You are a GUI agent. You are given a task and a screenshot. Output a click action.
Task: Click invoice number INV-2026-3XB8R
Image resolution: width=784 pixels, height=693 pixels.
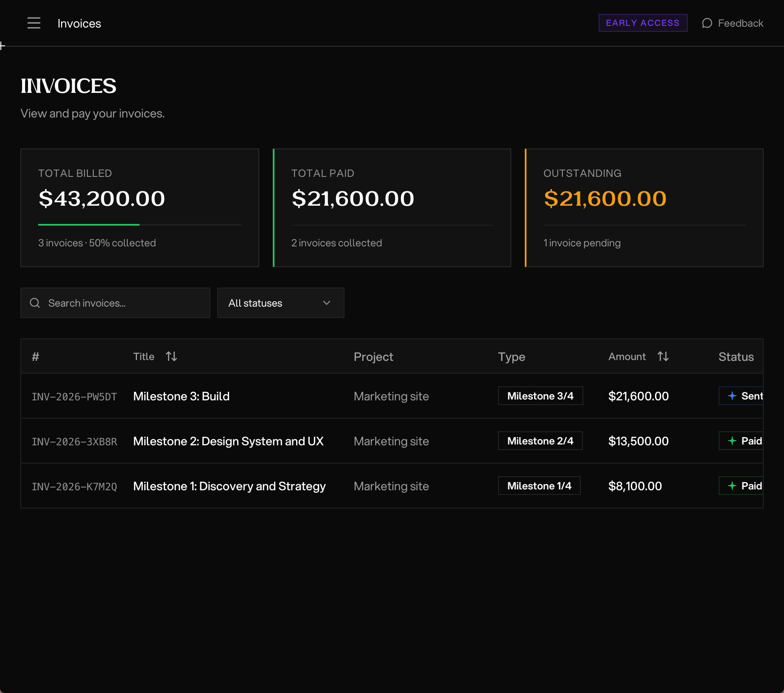coord(74,442)
